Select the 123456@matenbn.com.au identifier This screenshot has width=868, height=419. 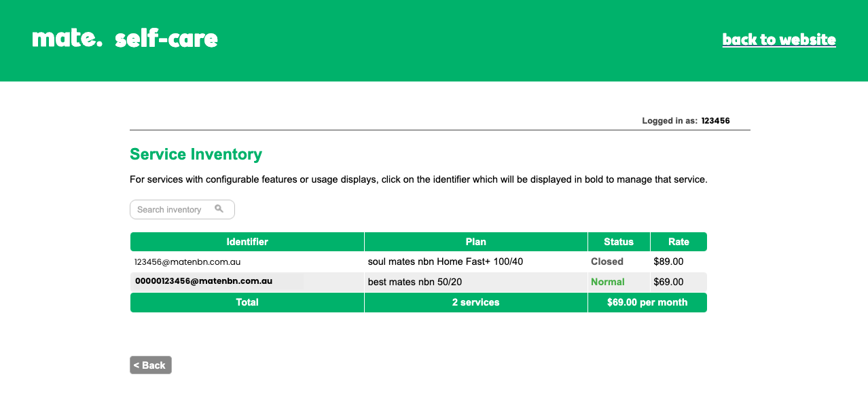point(187,261)
